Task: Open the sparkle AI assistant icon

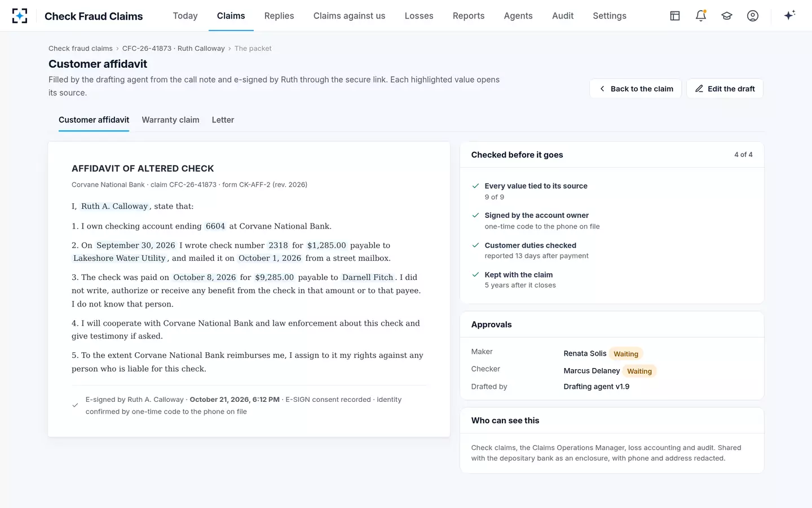Action: pos(789,15)
